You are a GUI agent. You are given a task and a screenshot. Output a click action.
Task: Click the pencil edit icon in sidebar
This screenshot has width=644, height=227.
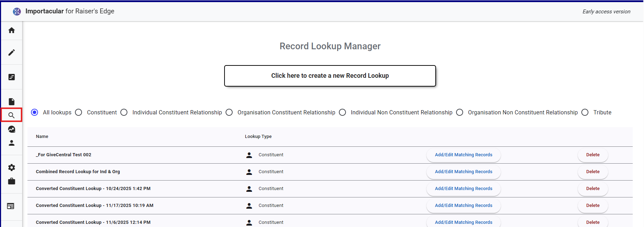coord(12,52)
